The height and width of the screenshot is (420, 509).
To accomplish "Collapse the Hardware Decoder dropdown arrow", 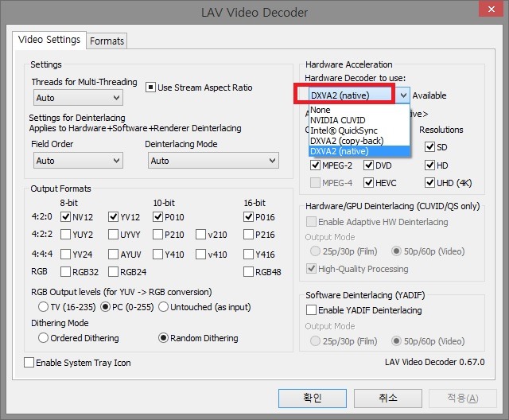I will pos(403,95).
